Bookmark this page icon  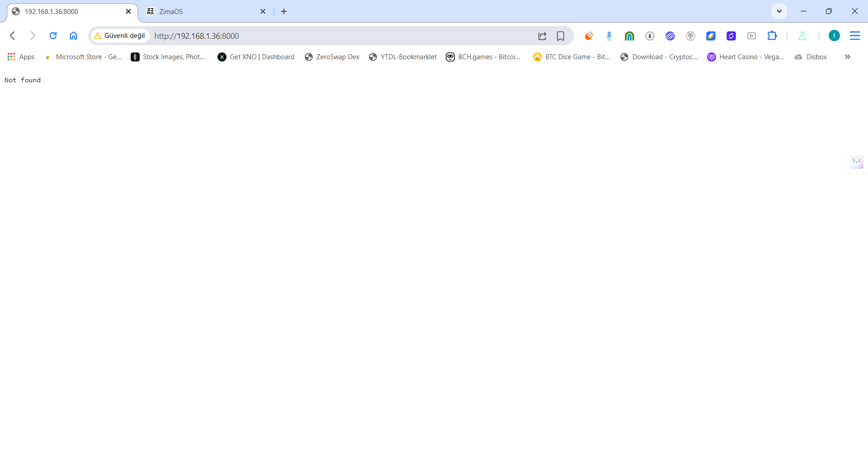pyautogui.click(x=561, y=36)
